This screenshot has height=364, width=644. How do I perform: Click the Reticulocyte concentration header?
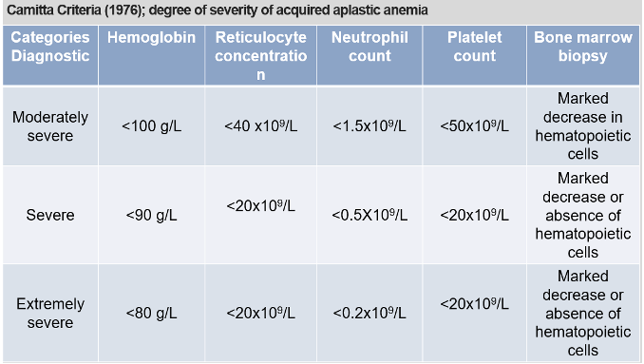click(x=261, y=55)
